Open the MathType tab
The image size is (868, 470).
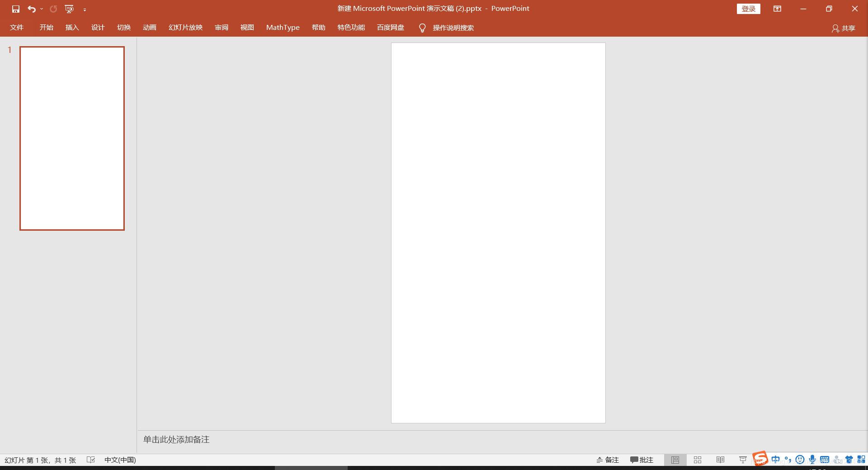pos(283,28)
